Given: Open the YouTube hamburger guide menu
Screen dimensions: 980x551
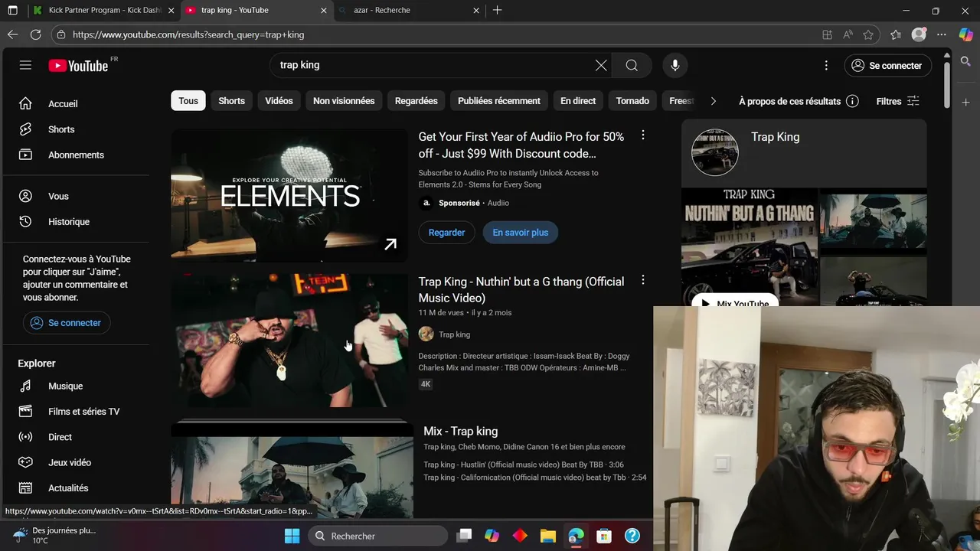Looking at the screenshot, I should (x=25, y=65).
